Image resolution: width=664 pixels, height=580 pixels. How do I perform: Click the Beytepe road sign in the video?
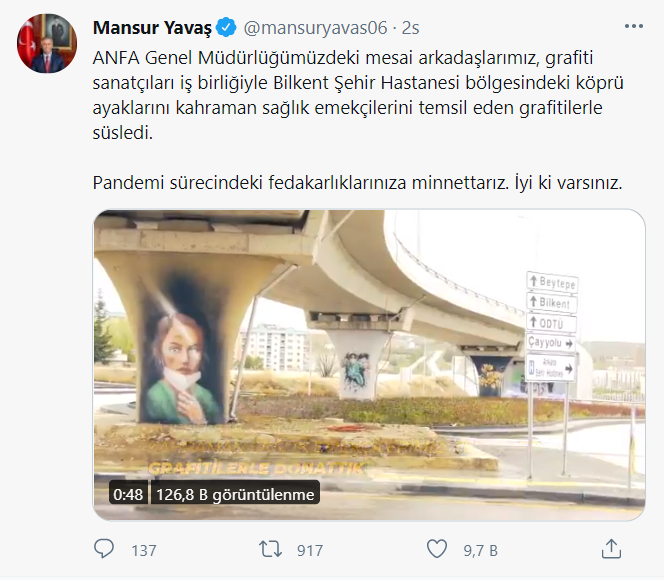click(x=552, y=282)
